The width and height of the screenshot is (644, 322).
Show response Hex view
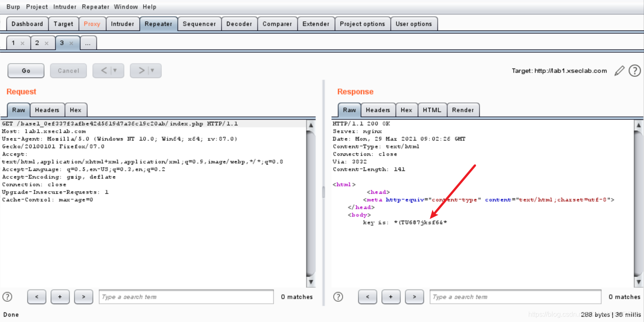pos(407,110)
